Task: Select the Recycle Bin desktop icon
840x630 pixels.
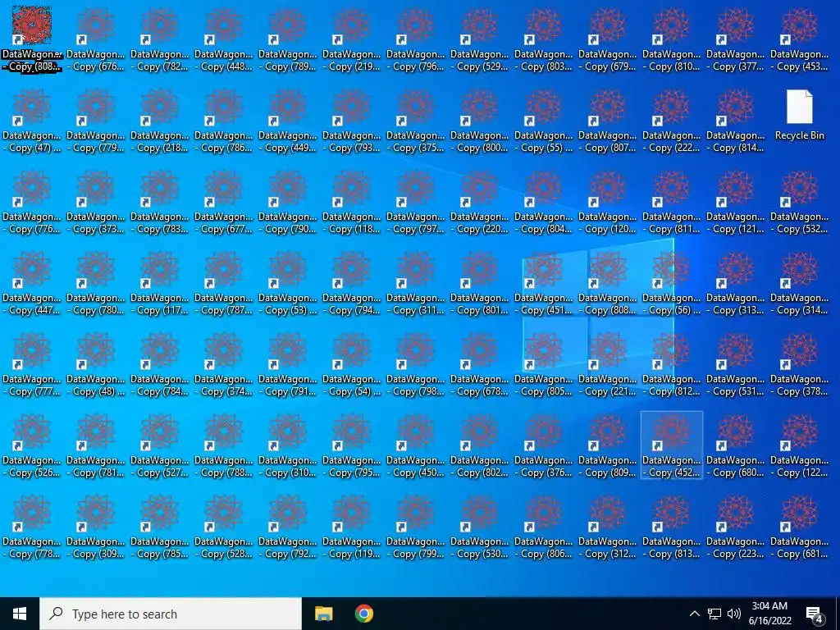Action: (x=800, y=115)
